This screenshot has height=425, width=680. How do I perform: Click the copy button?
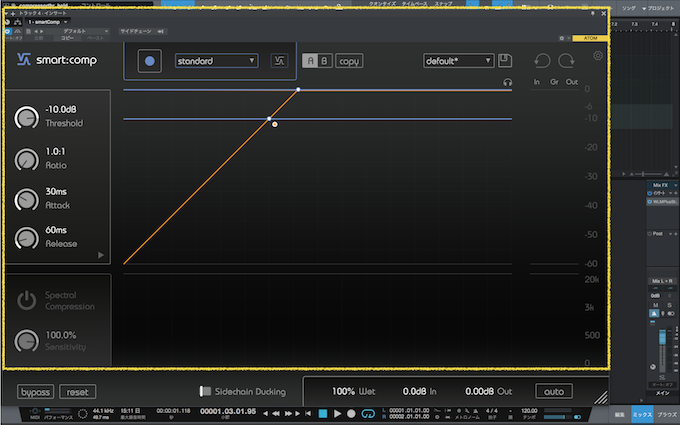tap(349, 61)
